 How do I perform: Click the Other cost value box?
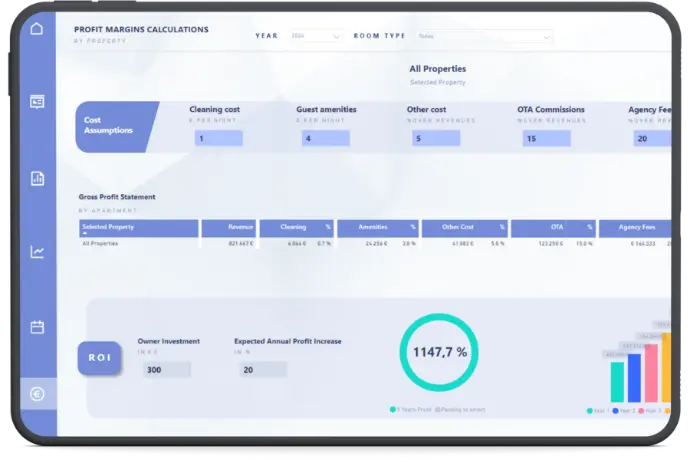[435, 138]
